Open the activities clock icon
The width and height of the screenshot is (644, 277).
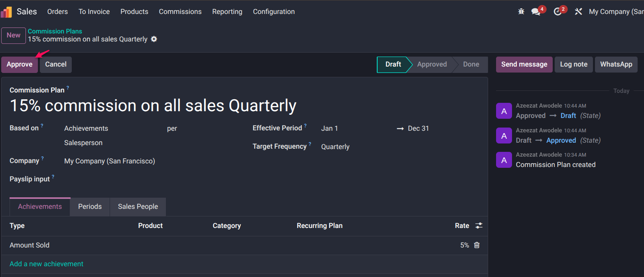[557, 12]
